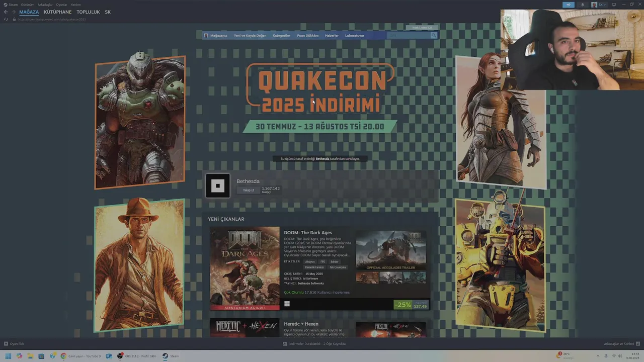Image resolution: width=644 pixels, height=362 pixels.
Task: Open DOOM: The Dark Ages cover art
Action: coord(245,268)
